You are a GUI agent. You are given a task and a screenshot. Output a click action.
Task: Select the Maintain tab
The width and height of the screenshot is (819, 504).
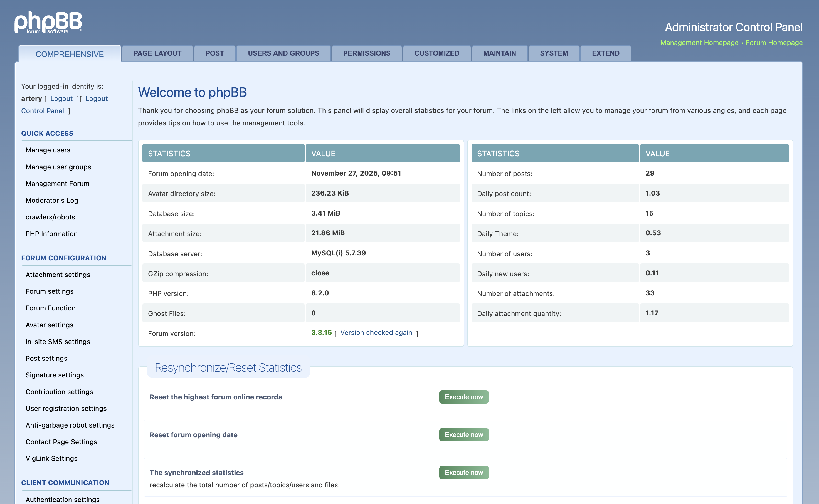(499, 53)
